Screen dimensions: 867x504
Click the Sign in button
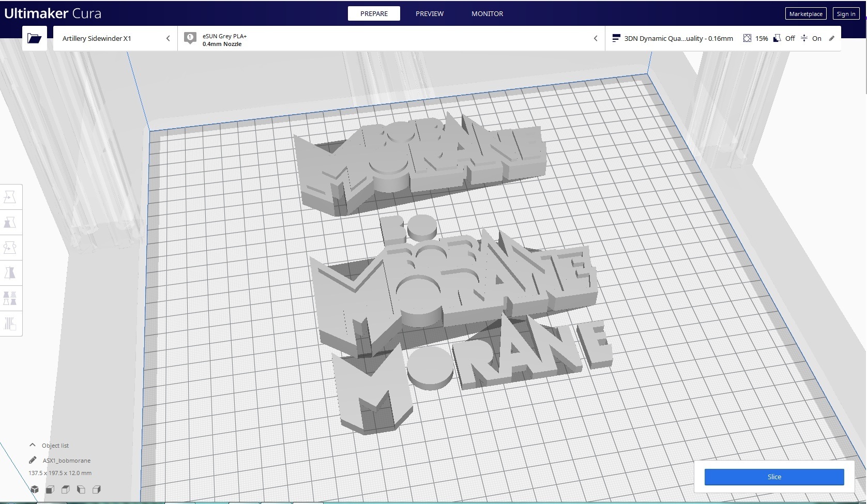tap(846, 14)
